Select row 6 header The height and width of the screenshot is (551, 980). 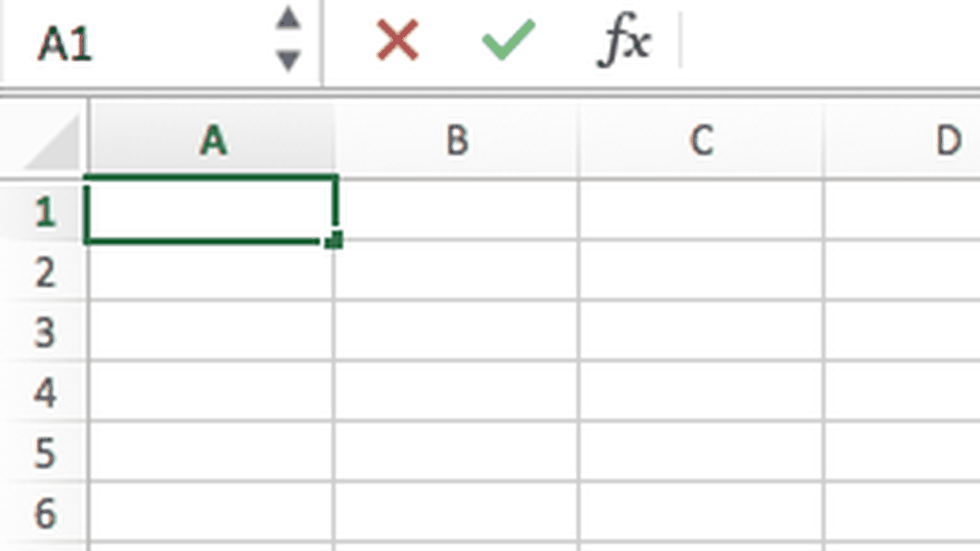(45, 512)
